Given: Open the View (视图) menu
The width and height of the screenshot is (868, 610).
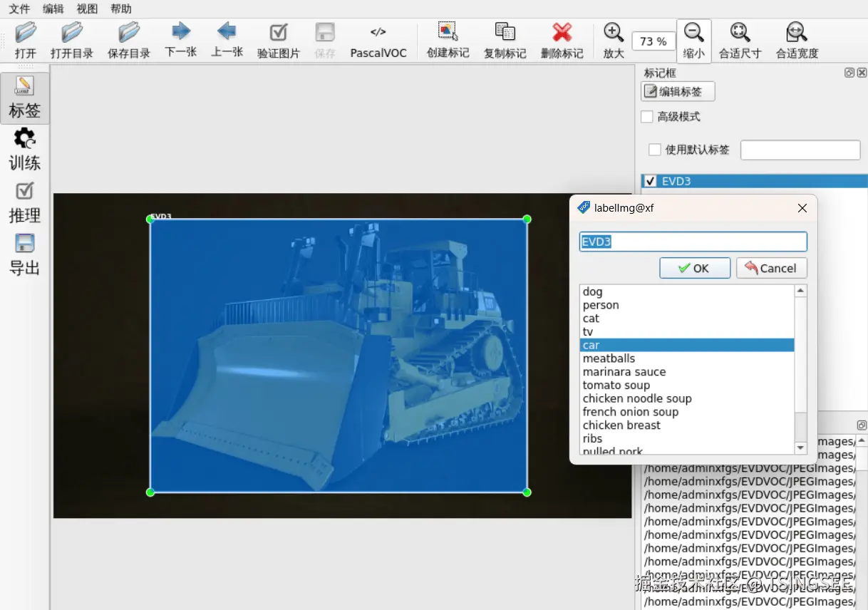Looking at the screenshot, I should click(87, 9).
